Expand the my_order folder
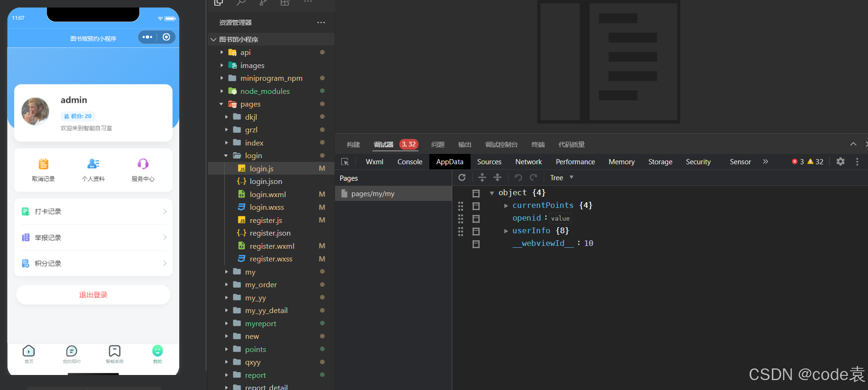This screenshot has width=868, height=390. tap(227, 284)
